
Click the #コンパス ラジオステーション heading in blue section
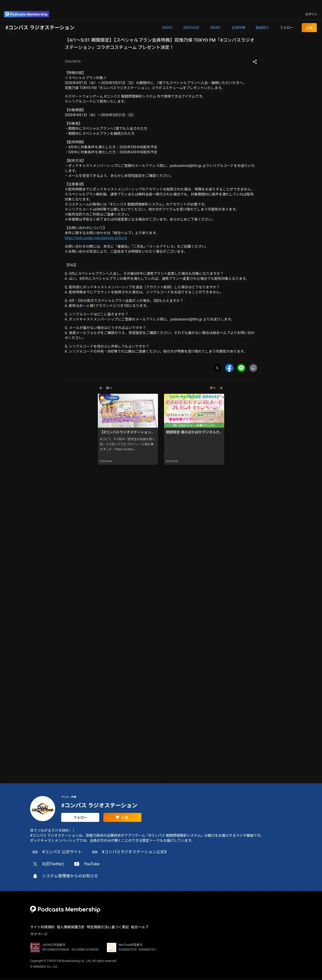pos(99,805)
